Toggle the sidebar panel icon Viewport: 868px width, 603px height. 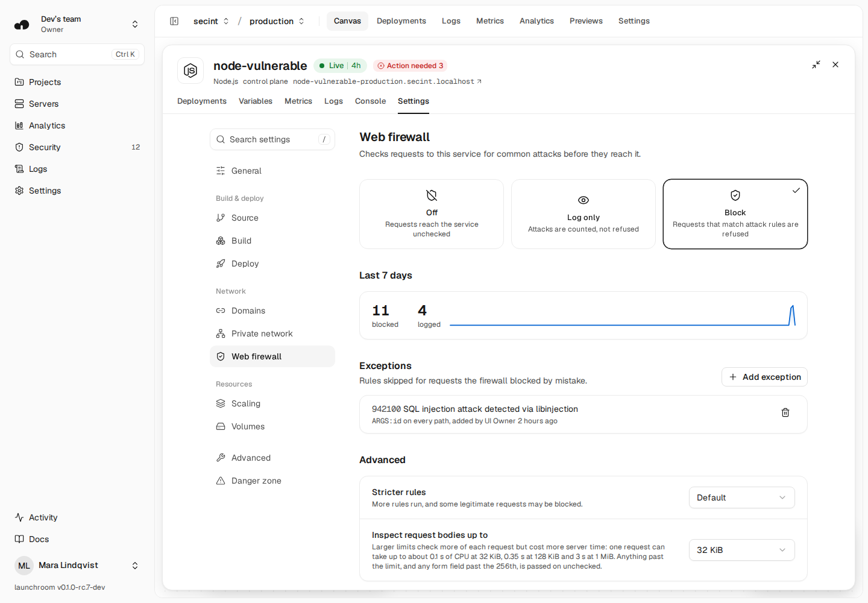pyautogui.click(x=174, y=21)
